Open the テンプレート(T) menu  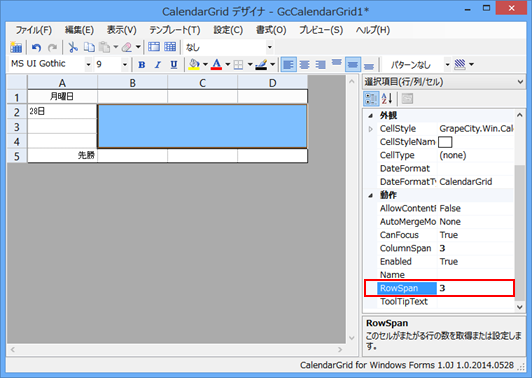click(x=175, y=30)
